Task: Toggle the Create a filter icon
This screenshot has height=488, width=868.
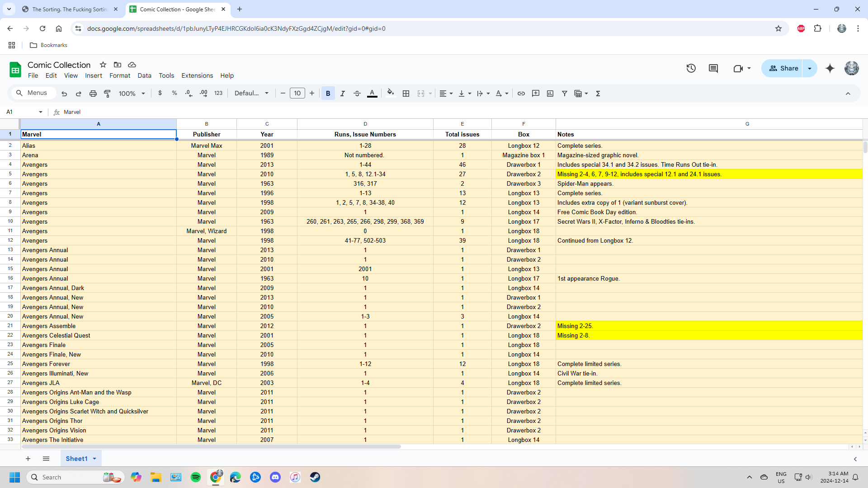Action: 565,94
